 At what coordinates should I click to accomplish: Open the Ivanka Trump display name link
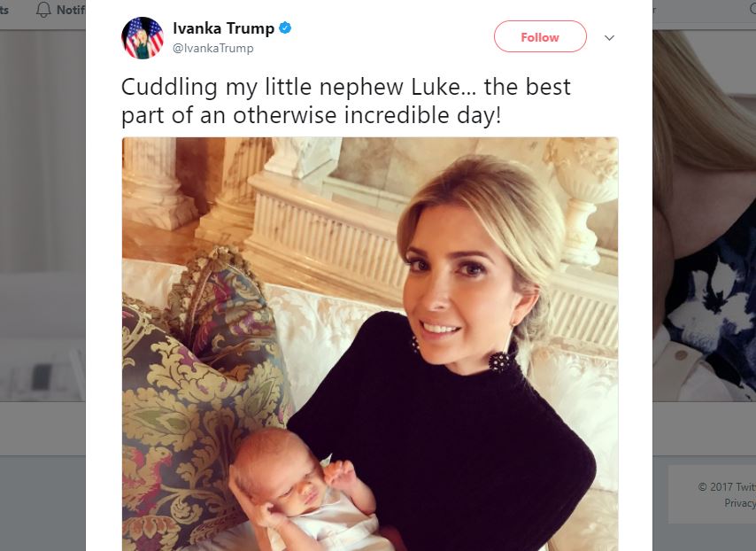(x=224, y=28)
